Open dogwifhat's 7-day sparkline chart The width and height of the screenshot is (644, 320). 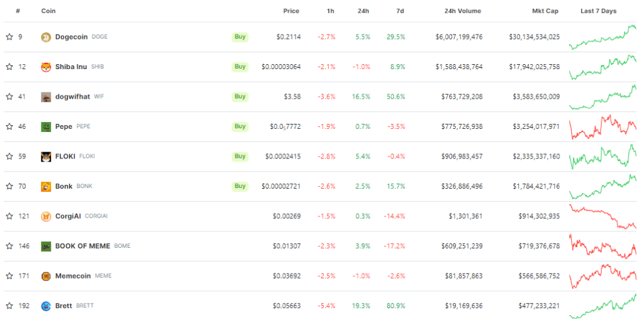click(x=602, y=97)
